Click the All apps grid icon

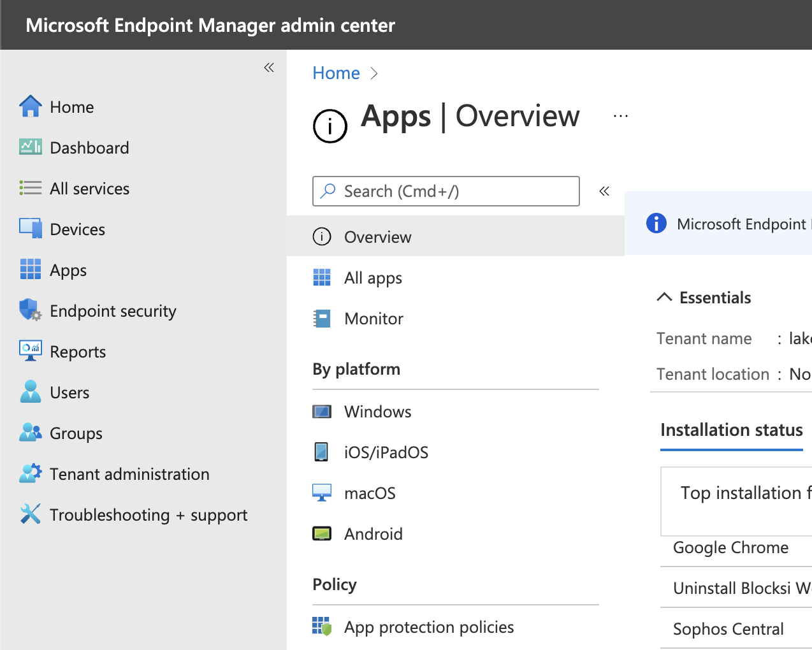tap(322, 277)
